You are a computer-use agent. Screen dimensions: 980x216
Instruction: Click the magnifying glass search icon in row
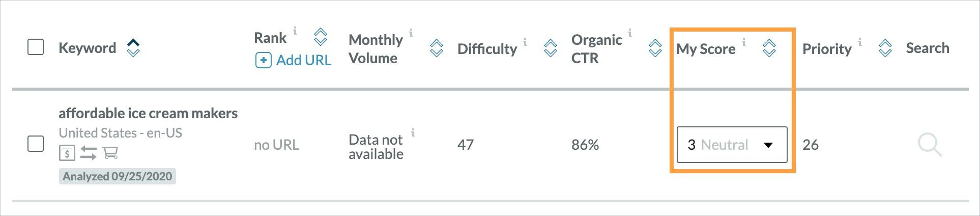929,145
